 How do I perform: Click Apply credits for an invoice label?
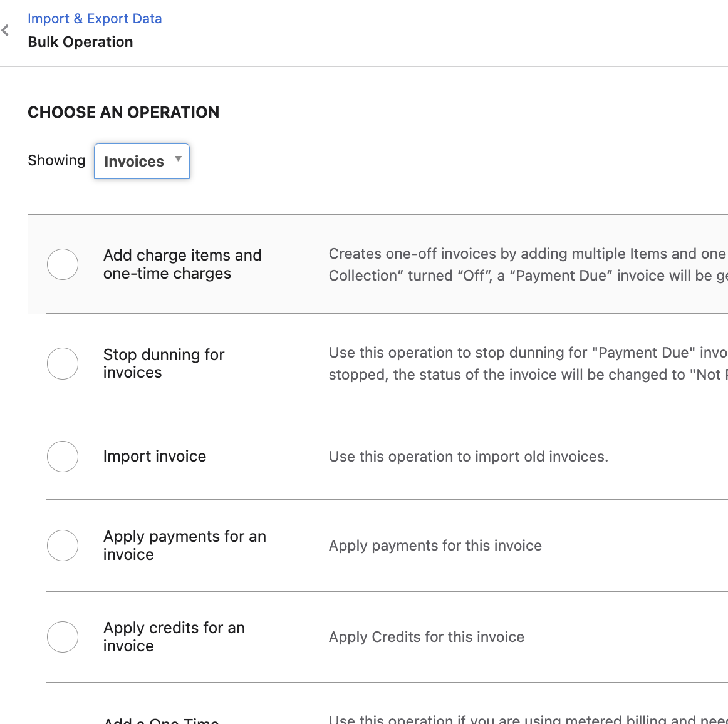[174, 637]
